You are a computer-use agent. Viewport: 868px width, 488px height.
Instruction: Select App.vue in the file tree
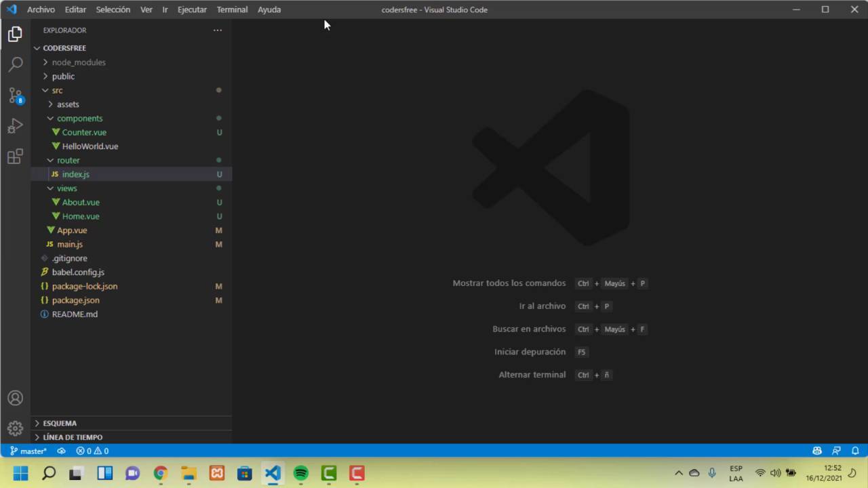coord(72,230)
